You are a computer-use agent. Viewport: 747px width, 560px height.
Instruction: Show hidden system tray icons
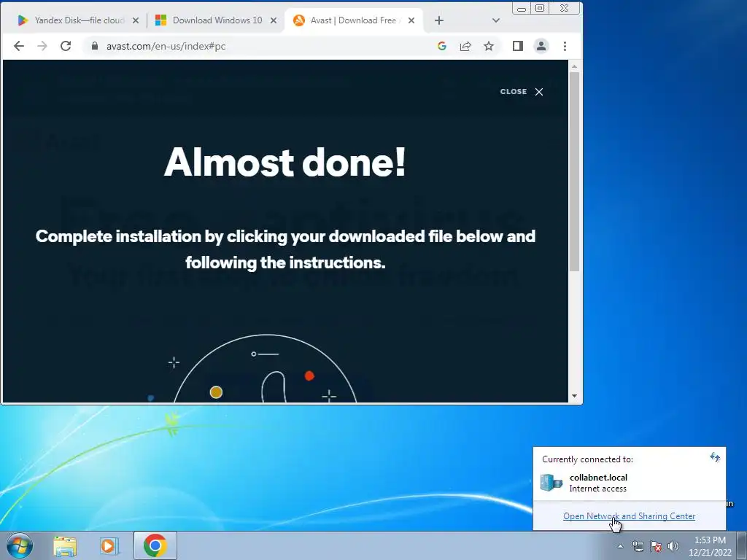coord(620,546)
